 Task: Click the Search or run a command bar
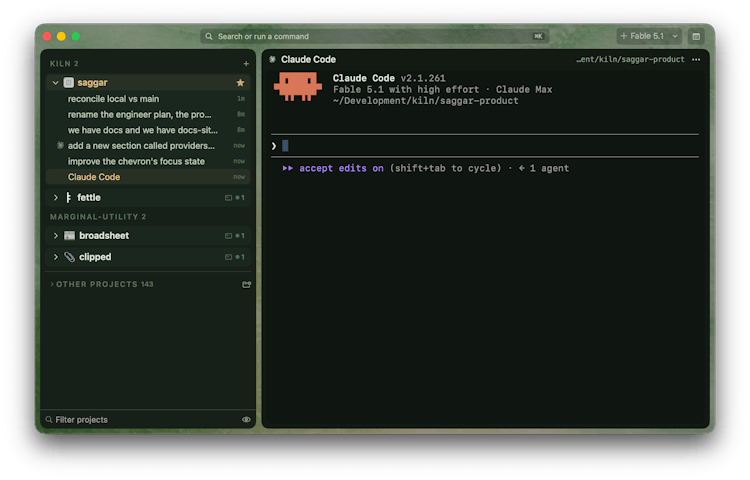375,36
